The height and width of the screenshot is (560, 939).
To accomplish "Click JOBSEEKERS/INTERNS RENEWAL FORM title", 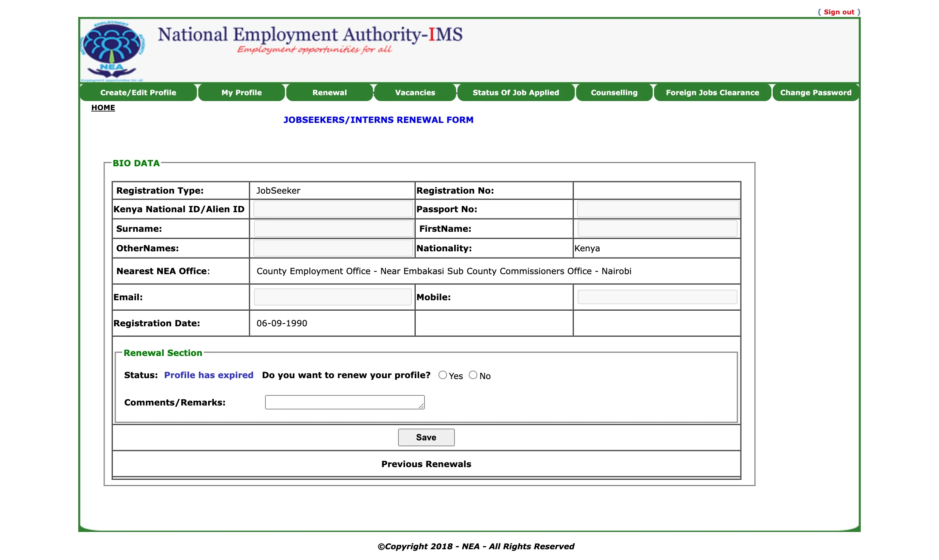I will 378,120.
